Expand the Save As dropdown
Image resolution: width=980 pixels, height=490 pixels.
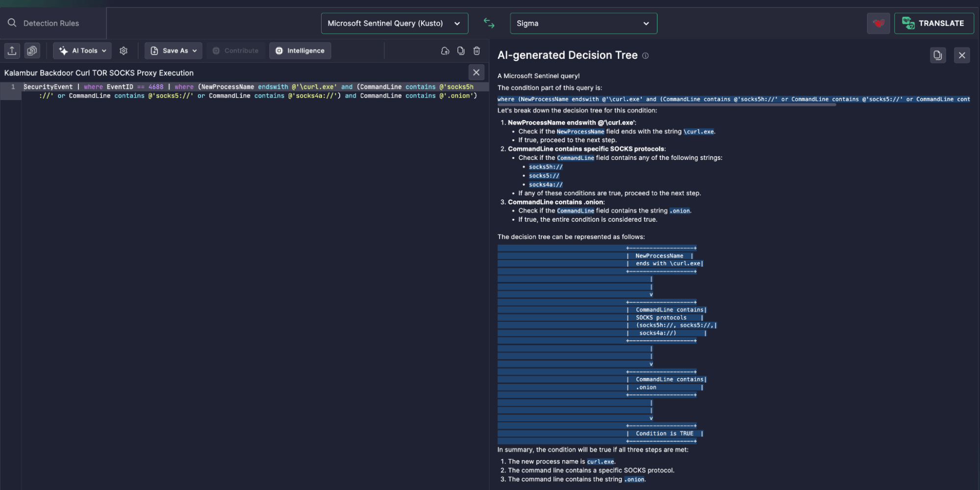point(174,51)
